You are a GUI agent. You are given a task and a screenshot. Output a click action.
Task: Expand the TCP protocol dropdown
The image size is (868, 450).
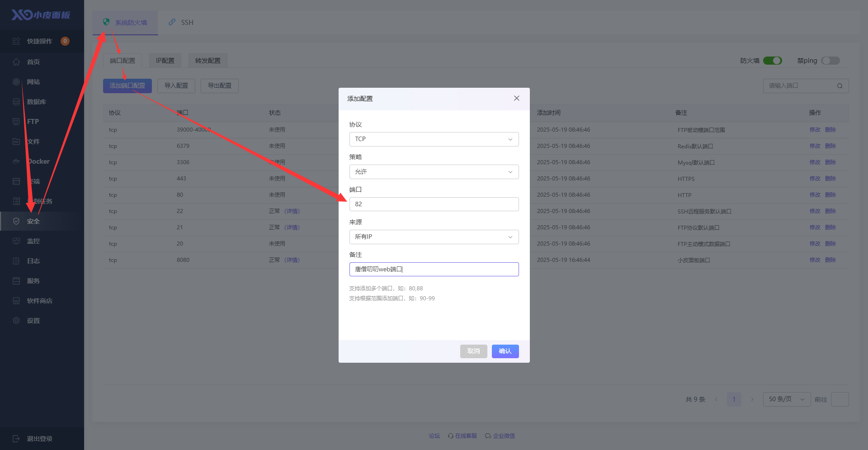point(434,139)
